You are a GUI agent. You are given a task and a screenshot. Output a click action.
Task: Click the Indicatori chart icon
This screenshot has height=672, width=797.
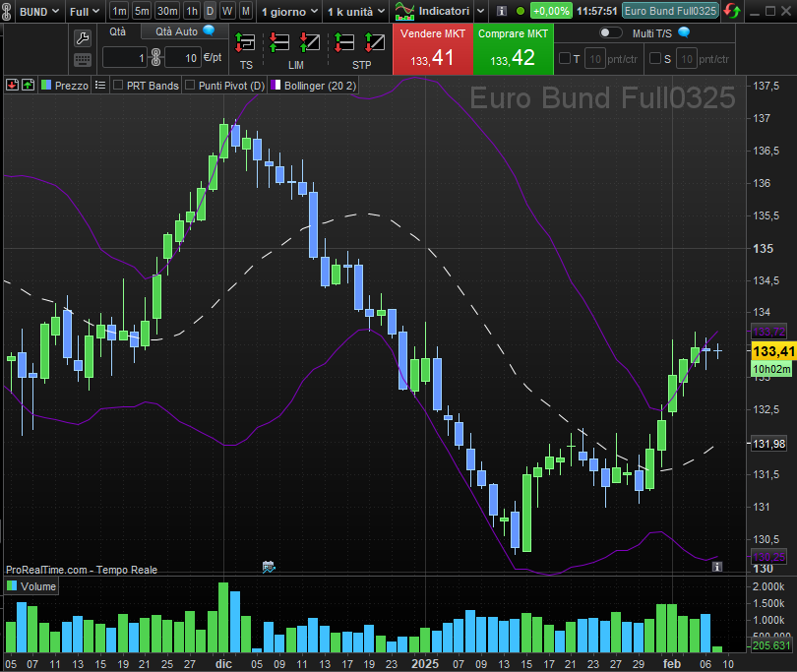[403, 11]
